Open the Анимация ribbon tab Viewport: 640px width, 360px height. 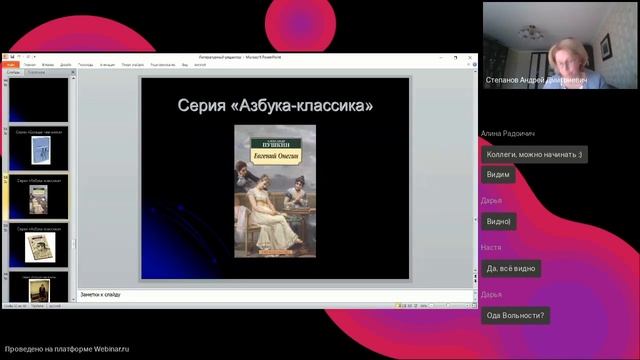click(x=107, y=64)
